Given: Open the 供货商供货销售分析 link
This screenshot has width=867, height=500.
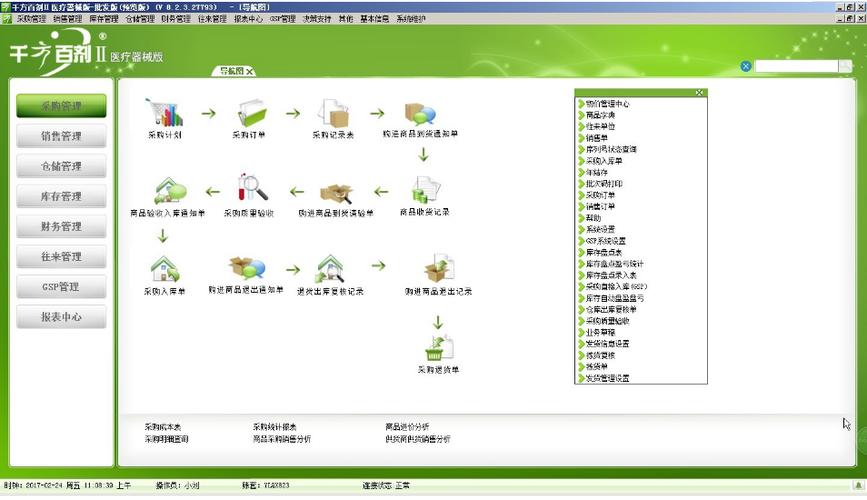Looking at the screenshot, I should 417,439.
